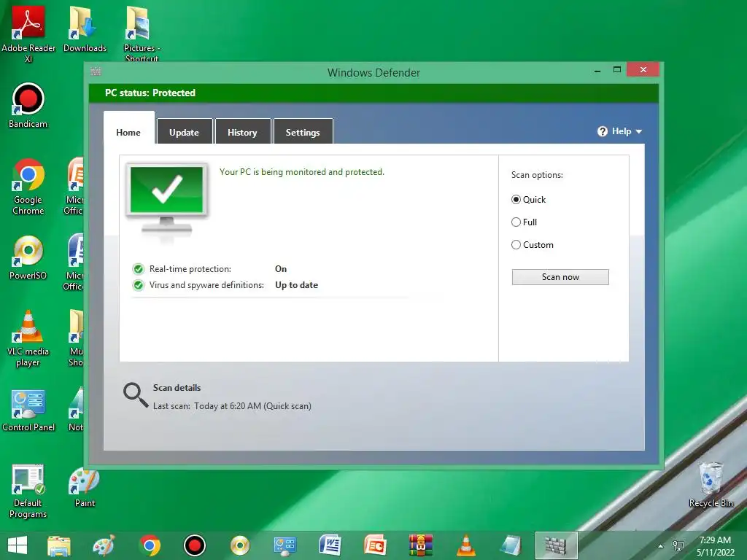Select the Paint desktop icon

point(85,486)
